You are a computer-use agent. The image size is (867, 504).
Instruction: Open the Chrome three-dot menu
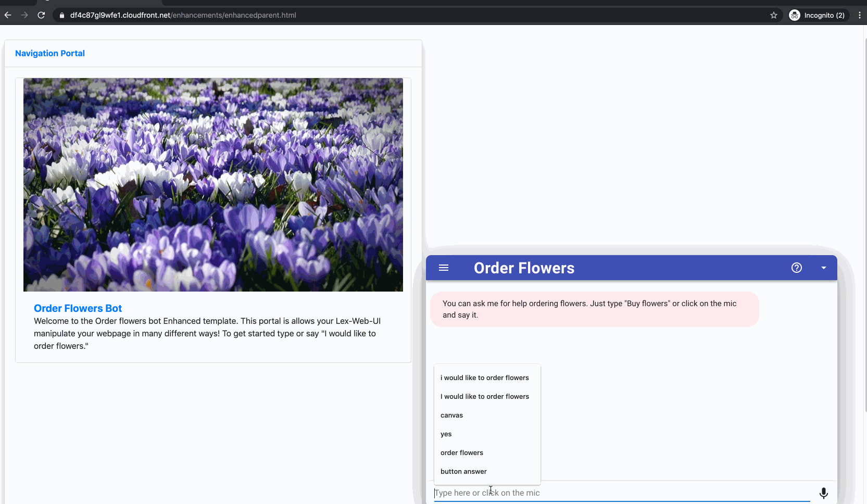click(860, 15)
